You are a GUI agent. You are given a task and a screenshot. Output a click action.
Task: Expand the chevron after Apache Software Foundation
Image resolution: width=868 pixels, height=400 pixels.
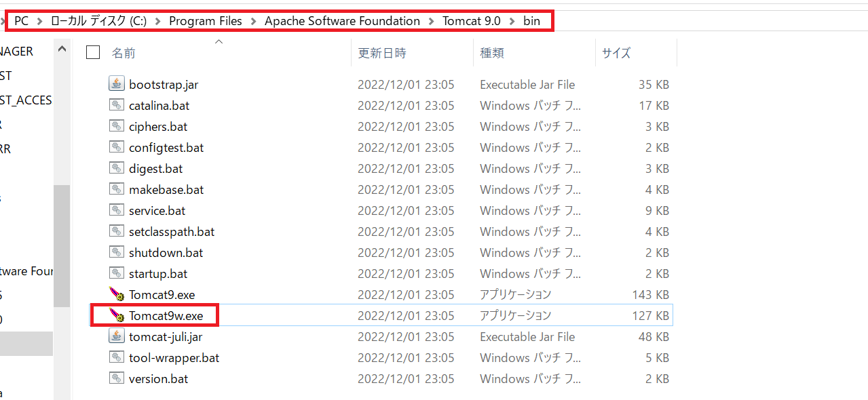coord(432,21)
